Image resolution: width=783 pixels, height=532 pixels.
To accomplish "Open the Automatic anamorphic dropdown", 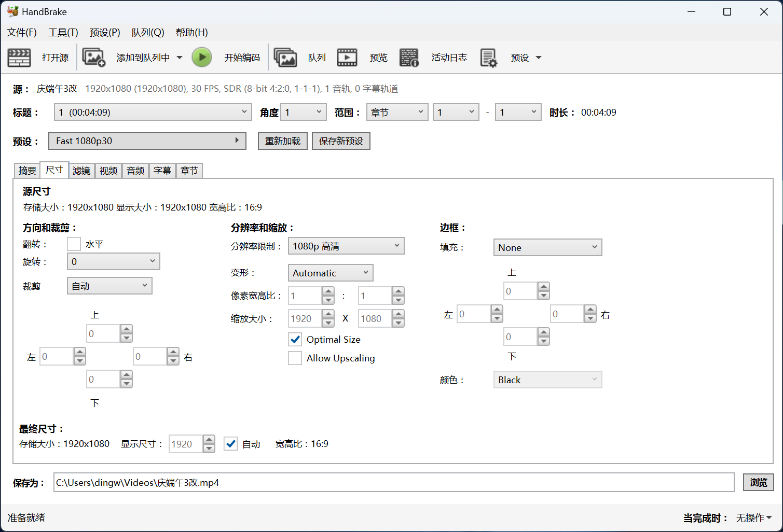I will tap(330, 273).
